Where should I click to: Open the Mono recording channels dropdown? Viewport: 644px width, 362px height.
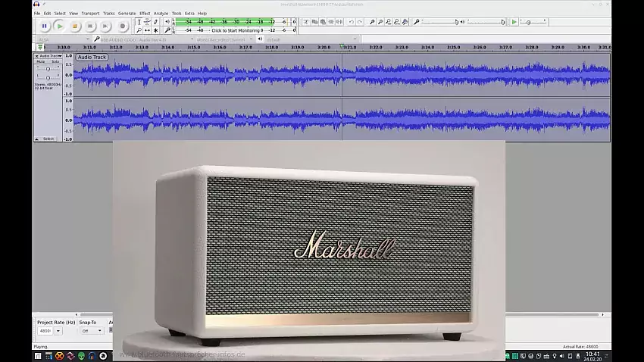click(x=224, y=40)
